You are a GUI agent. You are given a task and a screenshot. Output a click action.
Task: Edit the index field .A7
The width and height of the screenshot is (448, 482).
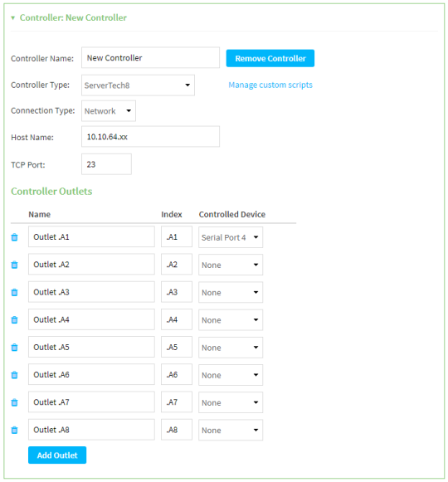click(177, 402)
